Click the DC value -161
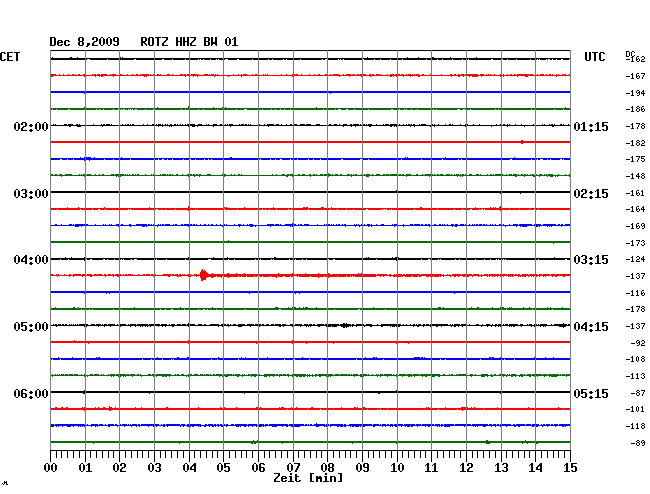Viewport: 650px width, 494px height. click(635, 194)
